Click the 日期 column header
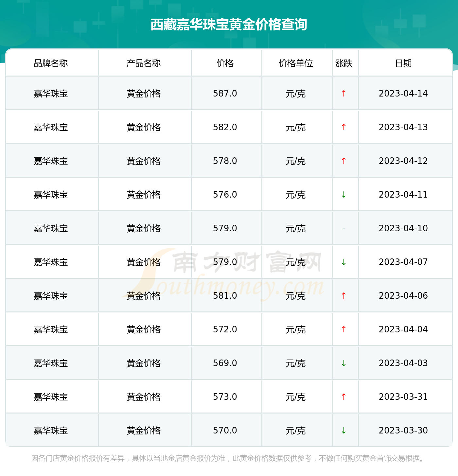Image resolution: width=458 pixels, height=476 pixels. (403, 63)
